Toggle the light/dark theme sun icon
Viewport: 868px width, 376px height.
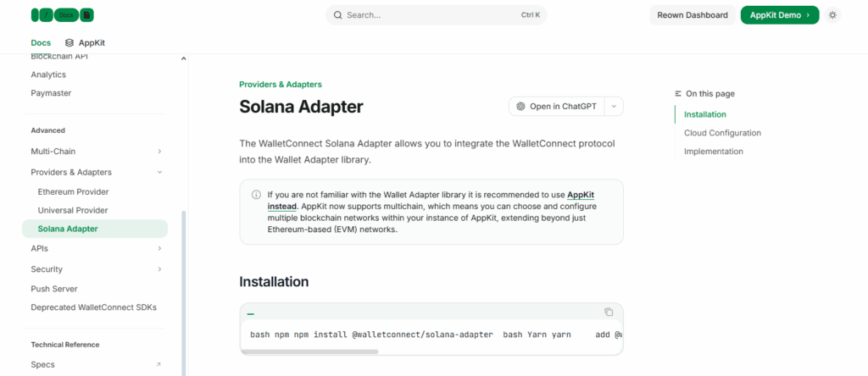pos(833,15)
